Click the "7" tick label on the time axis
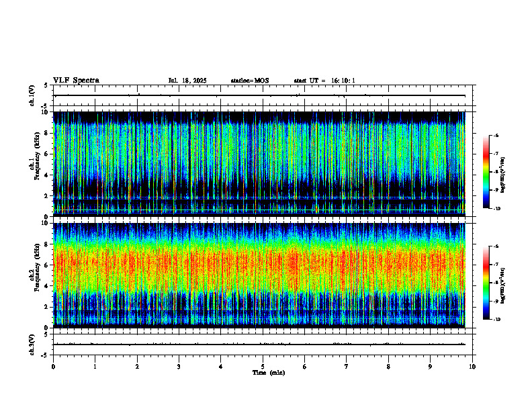Image resolution: width=532 pixels, height=411 pixels. (347, 367)
